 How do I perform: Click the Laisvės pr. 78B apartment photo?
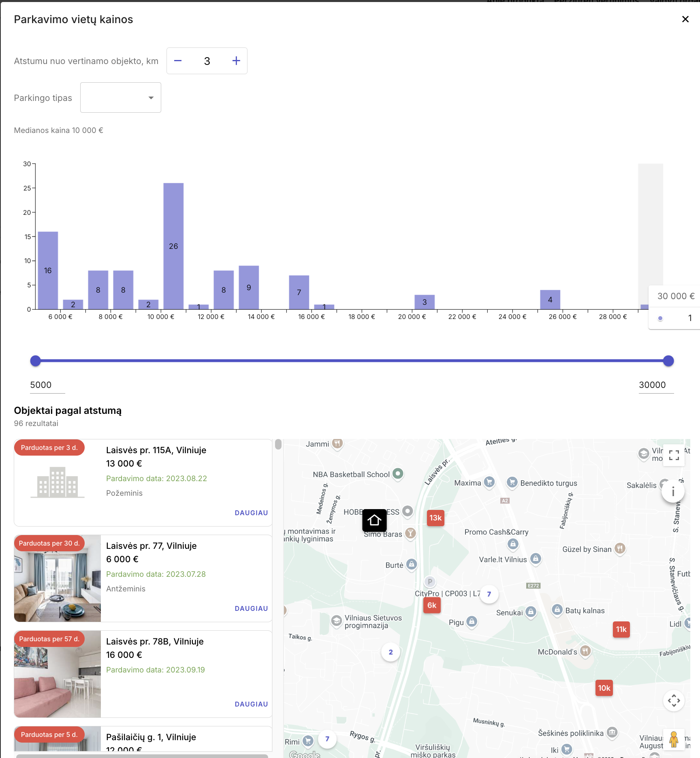(58, 674)
